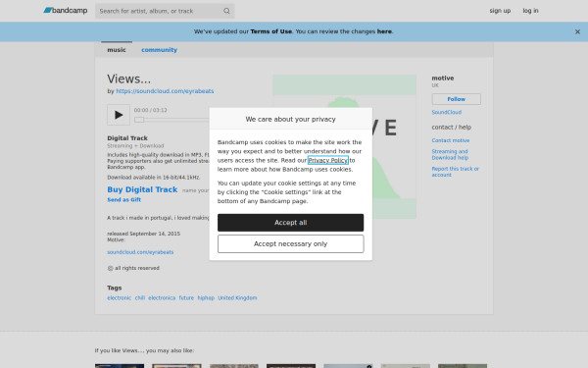Image resolution: width=588 pixels, height=368 pixels.
Task: Switch to the music tab
Action: (x=117, y=50)
